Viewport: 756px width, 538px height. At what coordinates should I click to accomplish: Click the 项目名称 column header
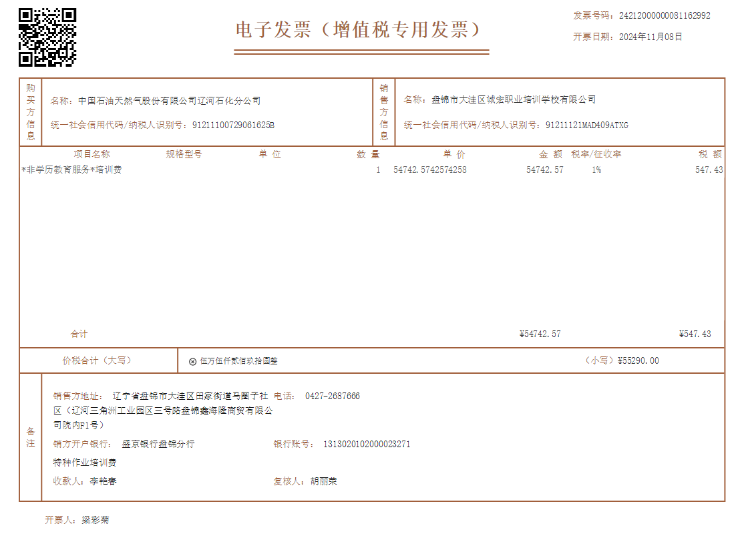point(91,154)
